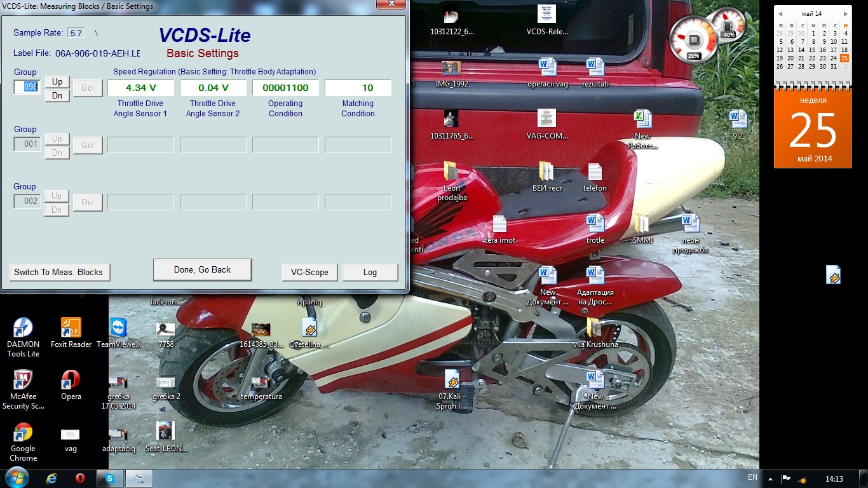
Task: Click the Log button
Action: click(370, 272)
